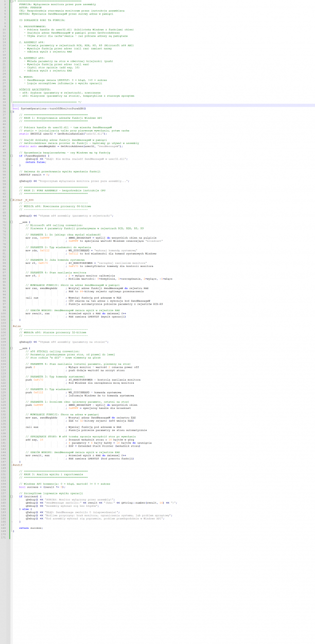Click the 'push 0x0112' instruction
This screenshot has width=315, height=644.
pos(34,392)
